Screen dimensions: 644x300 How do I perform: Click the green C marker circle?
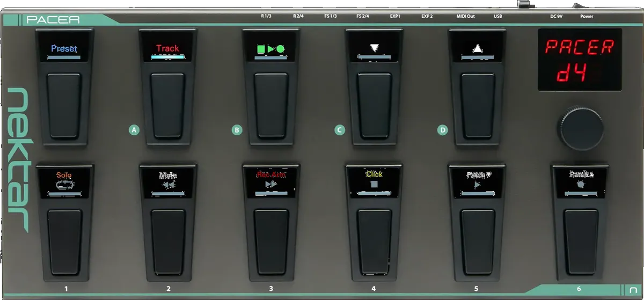click(339, 130)
